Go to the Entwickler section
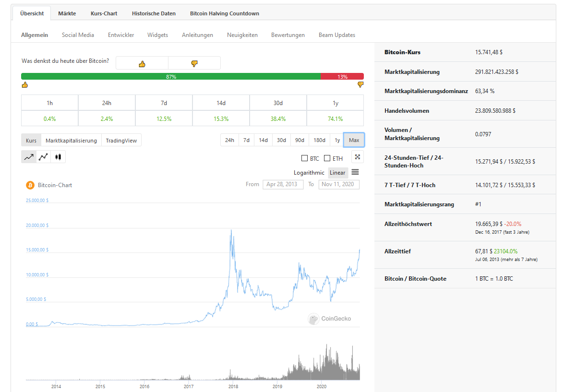Screen dimensions: 564x392 pos(121,35)
